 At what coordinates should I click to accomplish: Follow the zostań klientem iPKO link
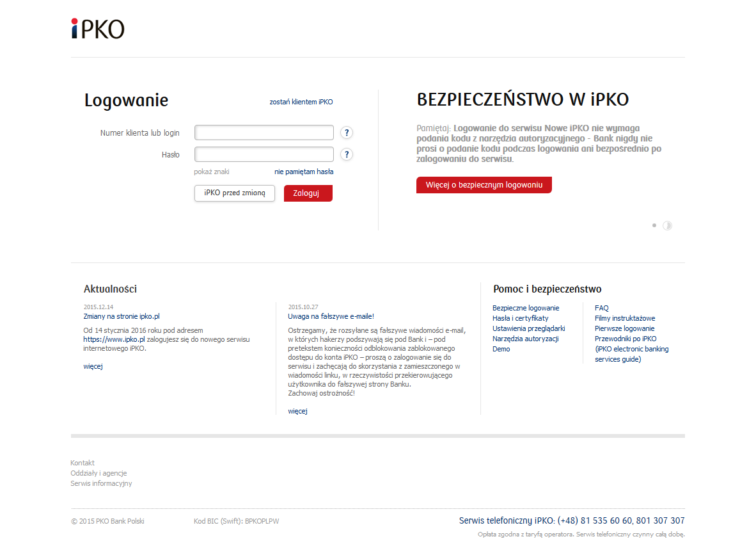pos(301,102)
